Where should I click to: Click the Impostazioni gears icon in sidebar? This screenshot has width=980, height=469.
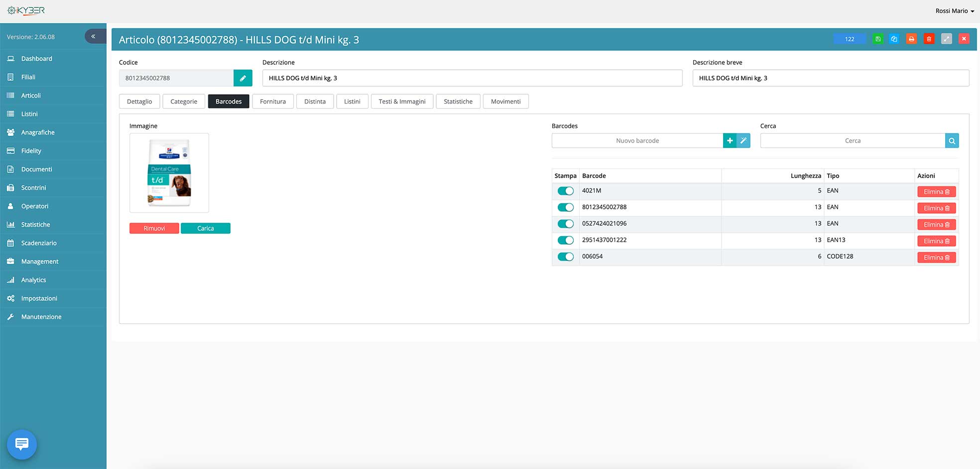(x=10, y=298)
